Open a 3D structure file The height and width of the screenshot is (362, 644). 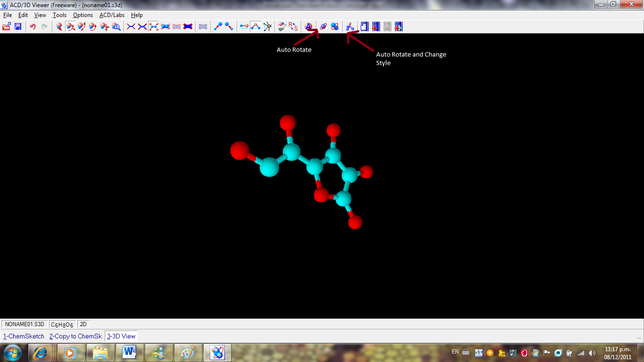click(x=6, y=26)
